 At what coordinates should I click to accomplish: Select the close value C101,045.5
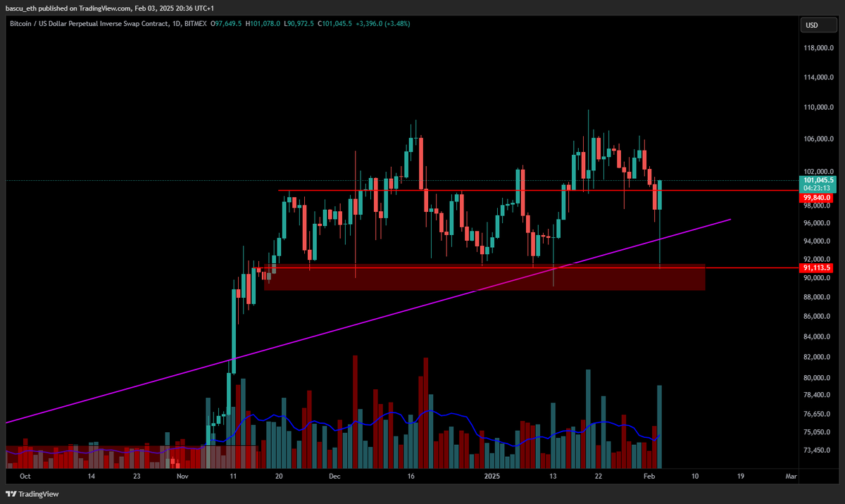click(334, 24)
